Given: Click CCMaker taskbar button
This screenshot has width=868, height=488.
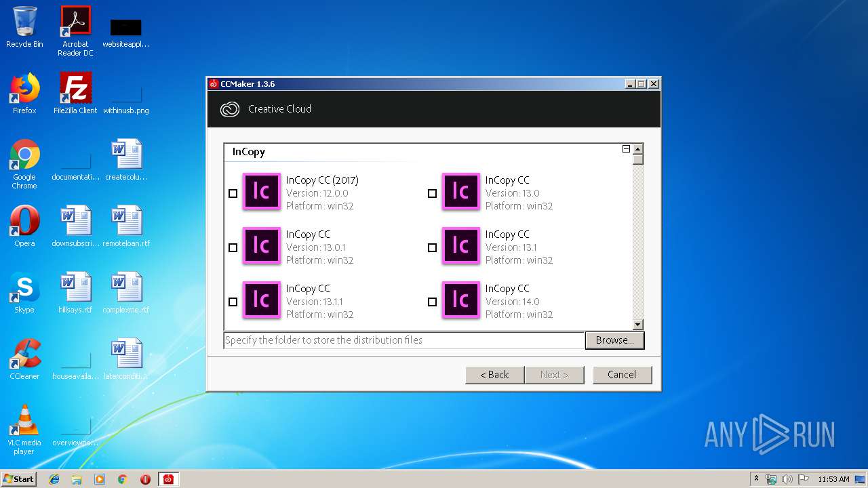Looking at the screenshot, I should 168,479.
